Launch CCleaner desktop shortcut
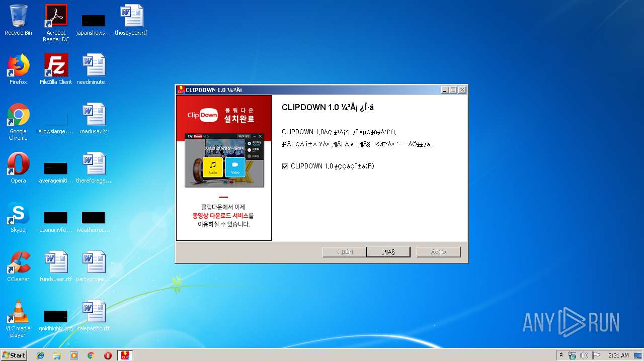 point(18,266)
